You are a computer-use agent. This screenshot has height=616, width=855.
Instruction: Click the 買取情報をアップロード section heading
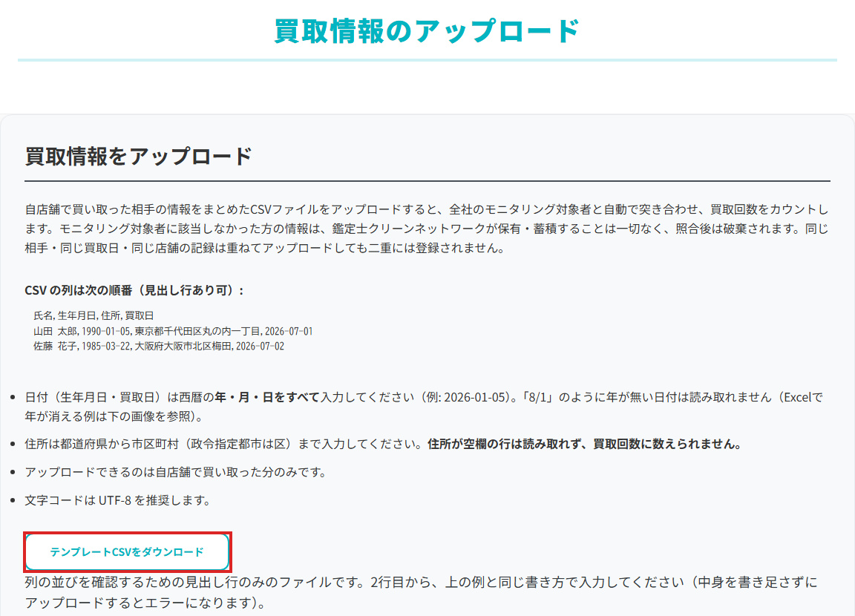tap(139, 157)
